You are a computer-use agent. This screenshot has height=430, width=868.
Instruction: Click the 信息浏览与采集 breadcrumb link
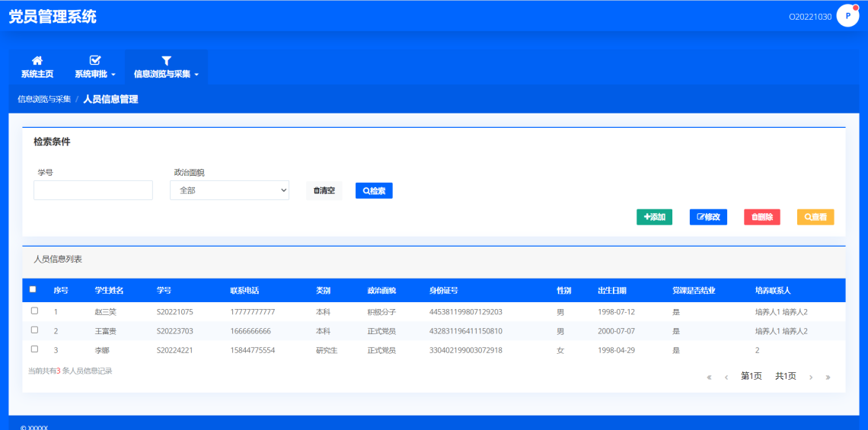coord(44,99)
